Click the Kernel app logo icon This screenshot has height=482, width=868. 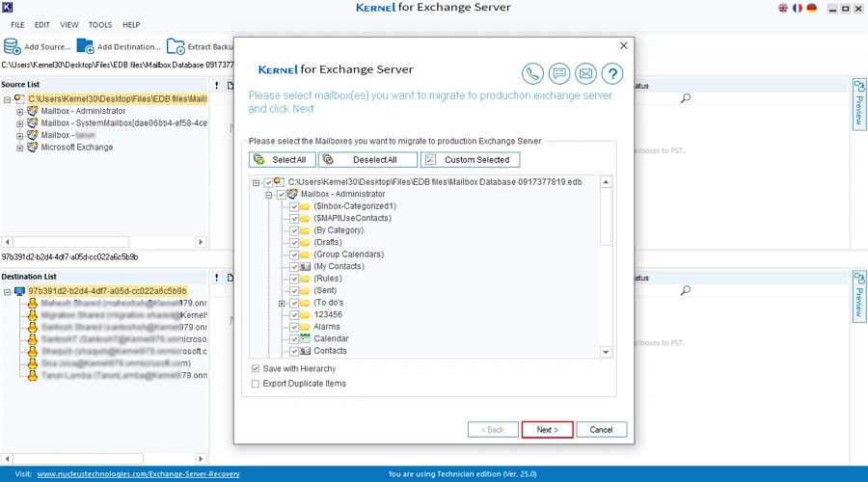tap(7, 7)
